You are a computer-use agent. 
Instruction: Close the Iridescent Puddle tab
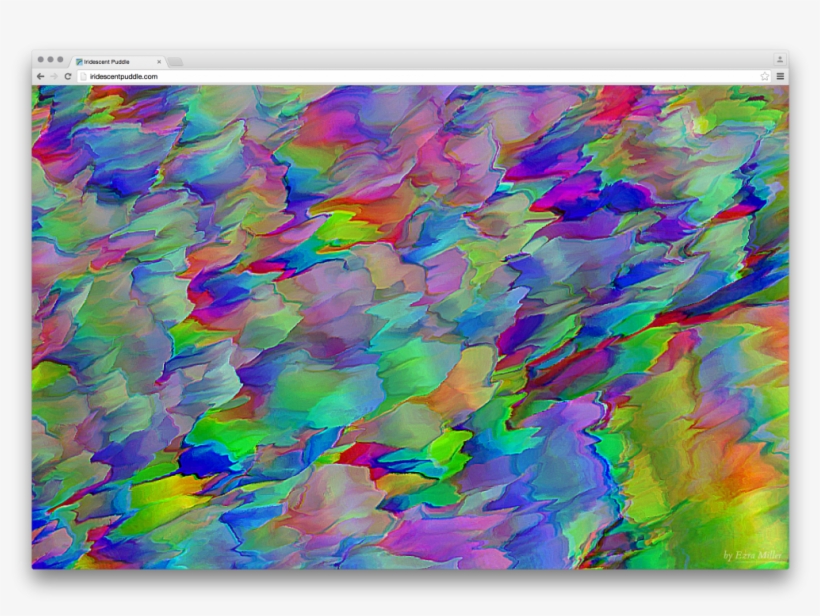point(159,60)
